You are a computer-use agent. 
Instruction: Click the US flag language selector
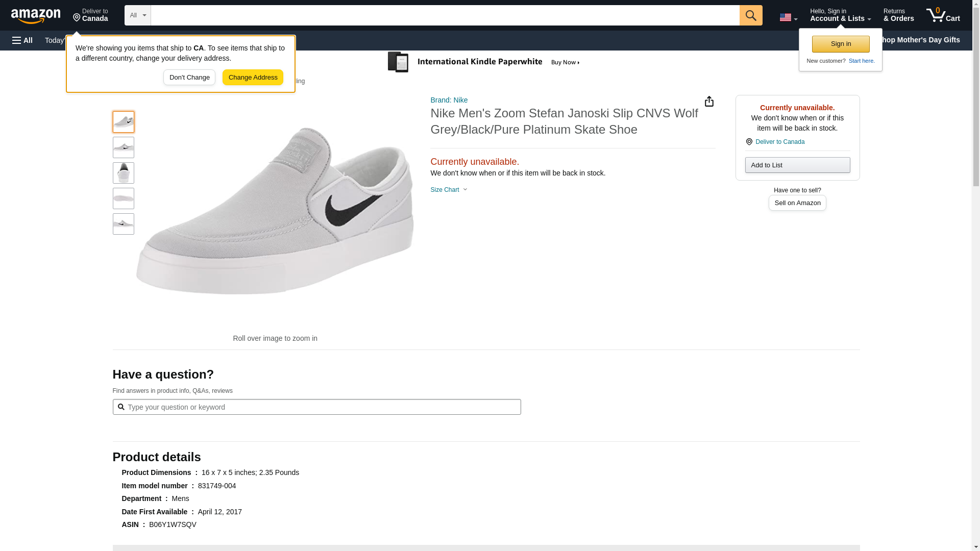pyautogui.click(x=788, y=17)
